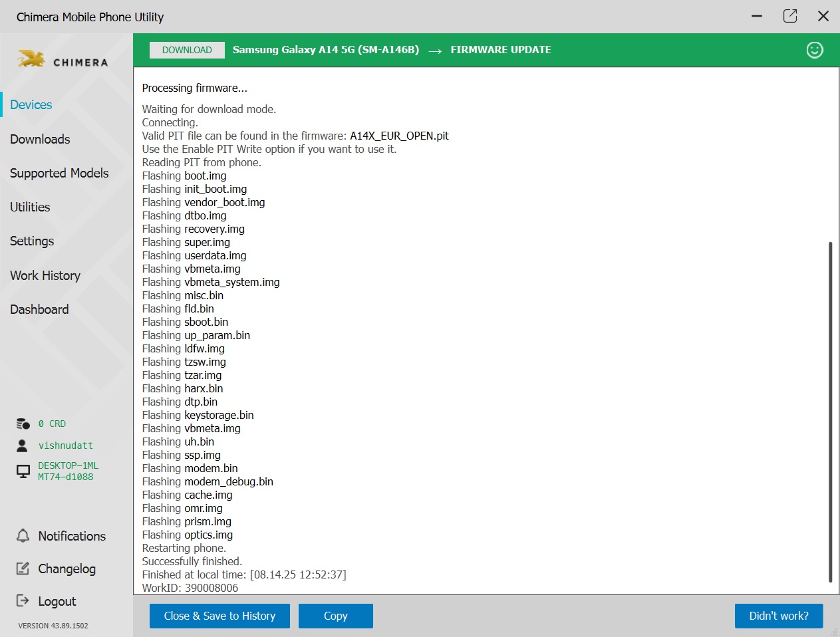Click the Flashing dtbo.img line
Image resolution: width=840 pixels, height=637 pixels.
pyautogui.click(x=184, y=215)
